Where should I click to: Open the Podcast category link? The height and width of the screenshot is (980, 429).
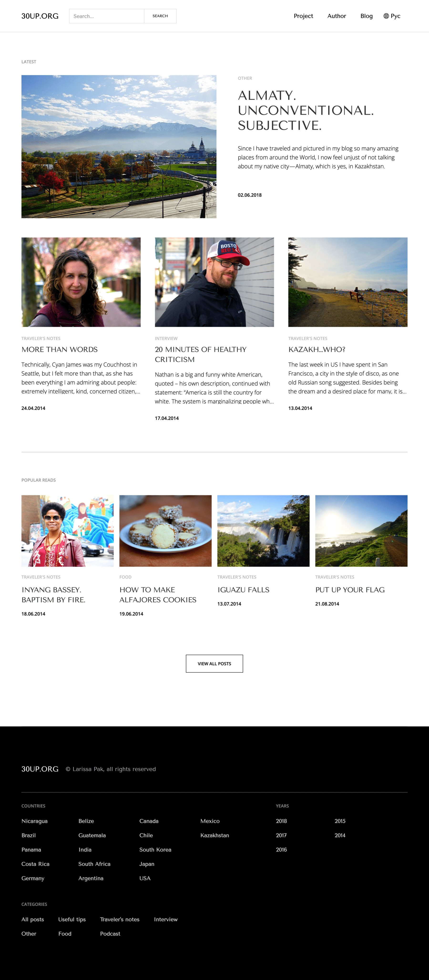point(110,934)
